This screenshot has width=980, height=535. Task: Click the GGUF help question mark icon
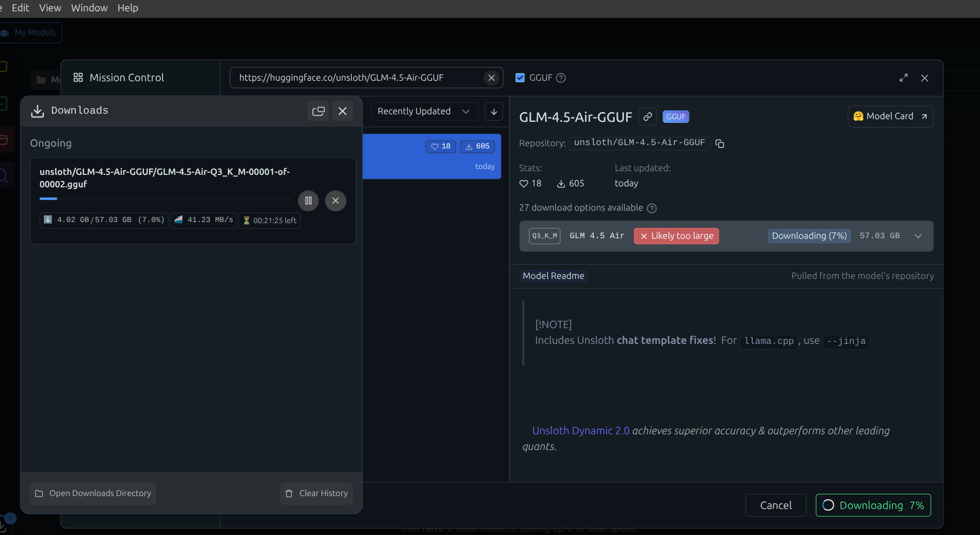click(561, 78)
